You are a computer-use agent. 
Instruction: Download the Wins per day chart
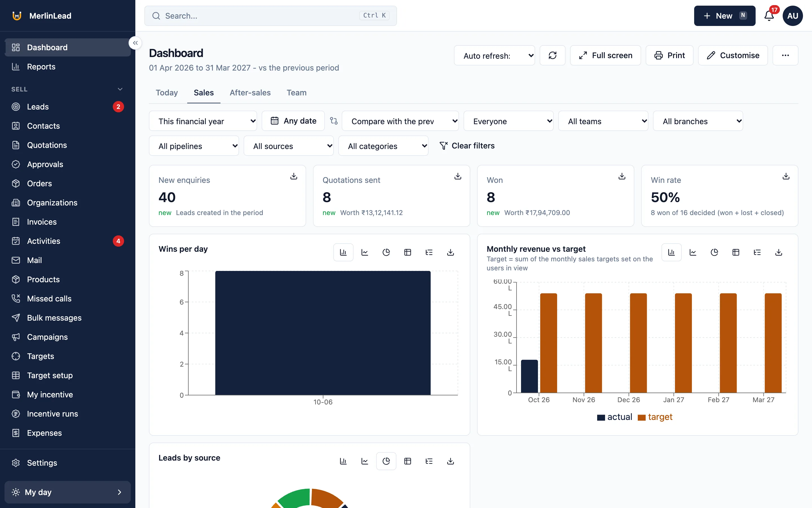point(451,252)
